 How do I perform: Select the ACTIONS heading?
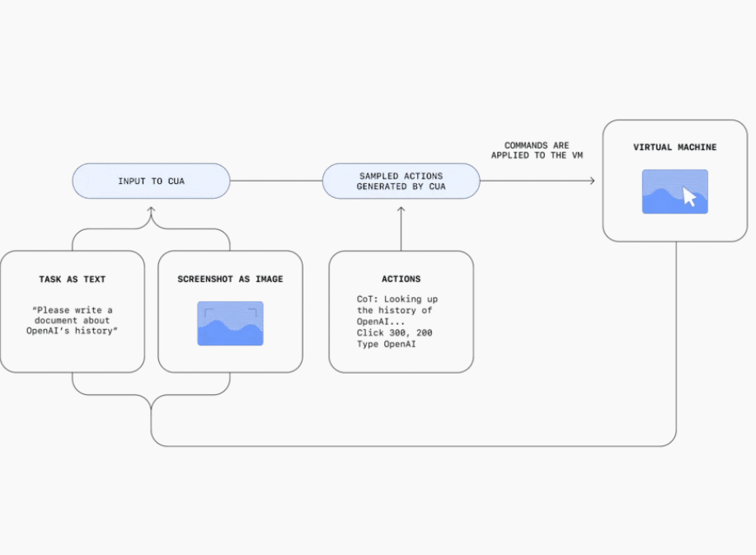(401, 280)
